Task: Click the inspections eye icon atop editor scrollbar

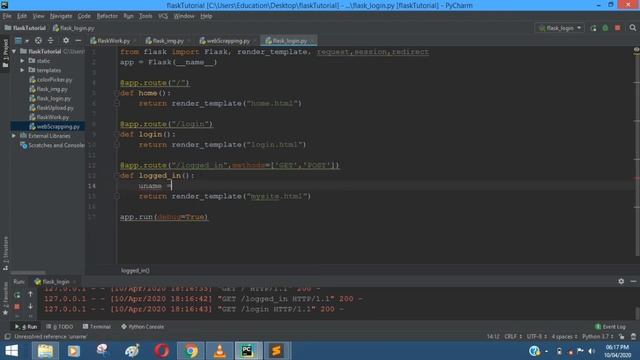Action: point(636,50)
